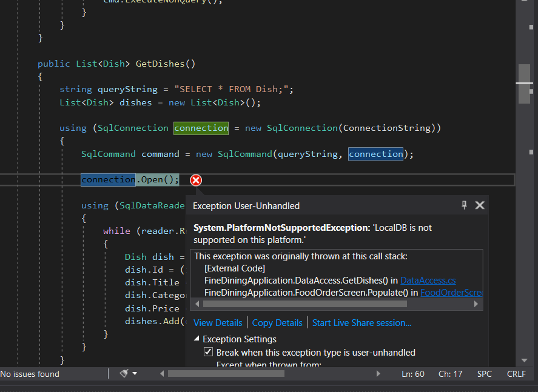The height and width of the screenshot is (392, 538).
Task: Click the left arrow of the editor's horizontal scrollbar
Action: [x=161, y=374]
